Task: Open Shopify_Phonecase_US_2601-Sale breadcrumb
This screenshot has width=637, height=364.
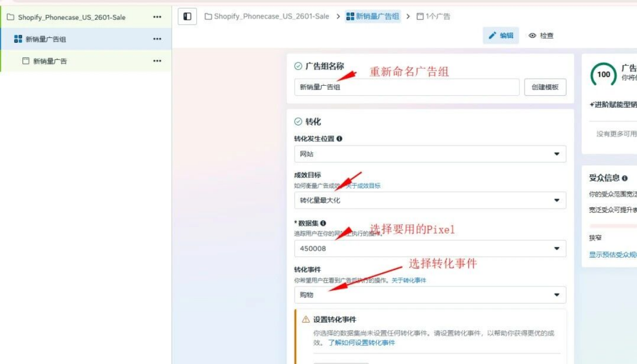Action: 267,17
